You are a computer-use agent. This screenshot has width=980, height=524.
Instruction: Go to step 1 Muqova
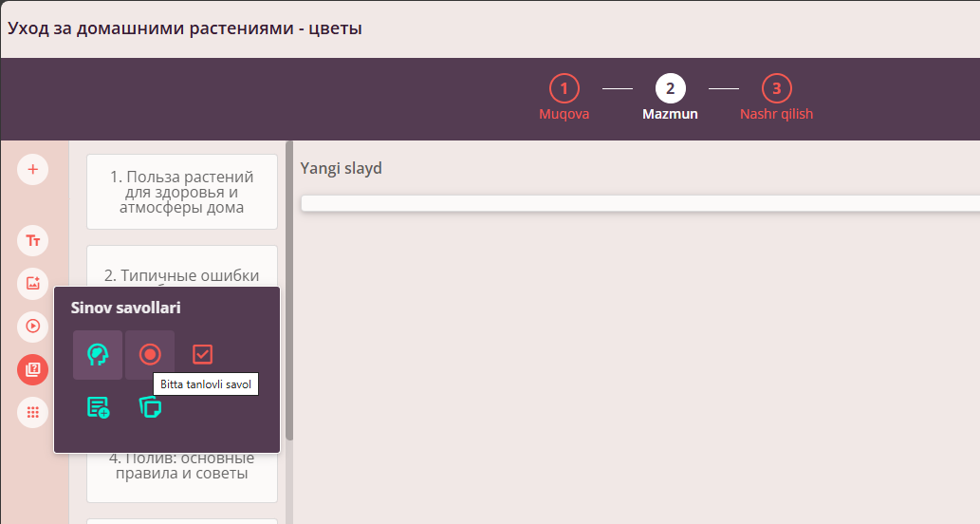pos(564,98)
